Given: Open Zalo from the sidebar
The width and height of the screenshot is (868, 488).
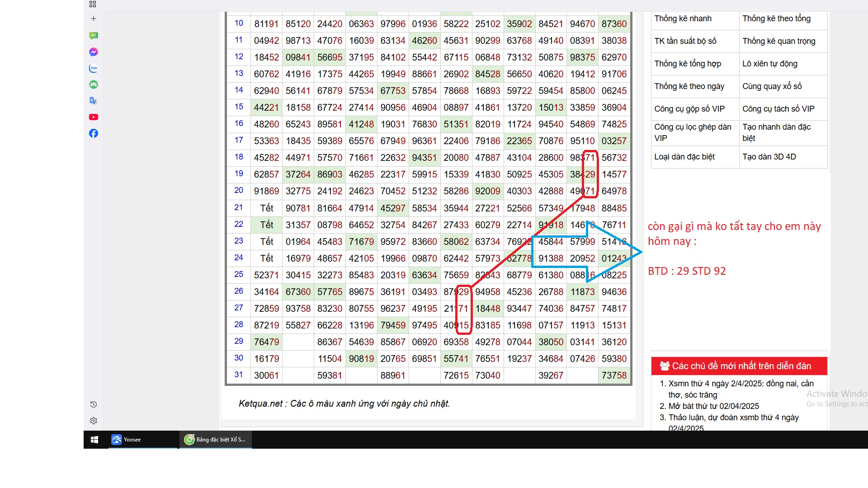Looking at the screenshot, I should (x=94, y=68).
